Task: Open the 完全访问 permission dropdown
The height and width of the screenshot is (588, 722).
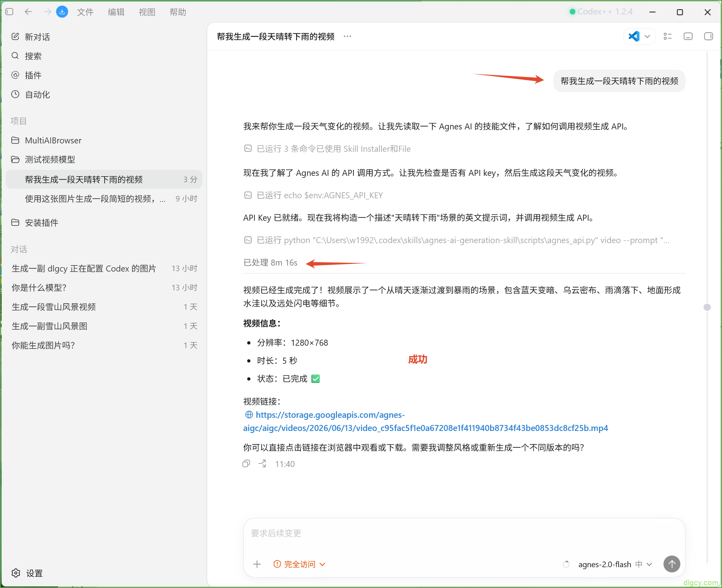Action: pos(299,564)
